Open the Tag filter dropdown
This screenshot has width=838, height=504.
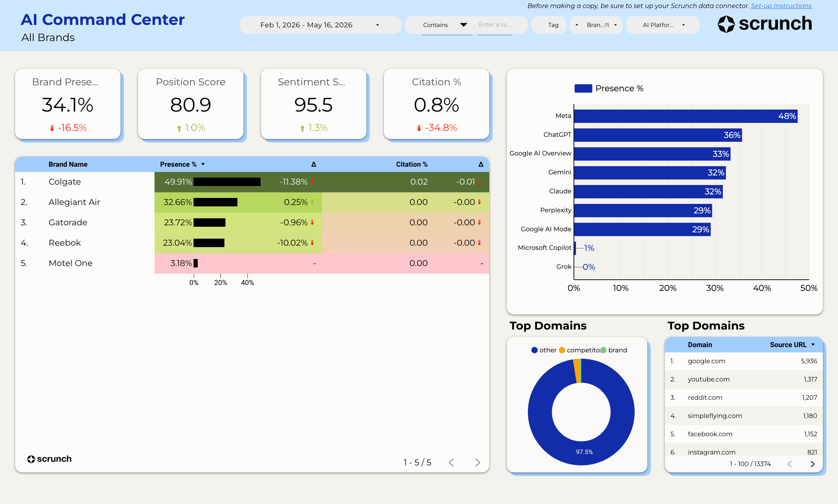click(x=549, y=25)
